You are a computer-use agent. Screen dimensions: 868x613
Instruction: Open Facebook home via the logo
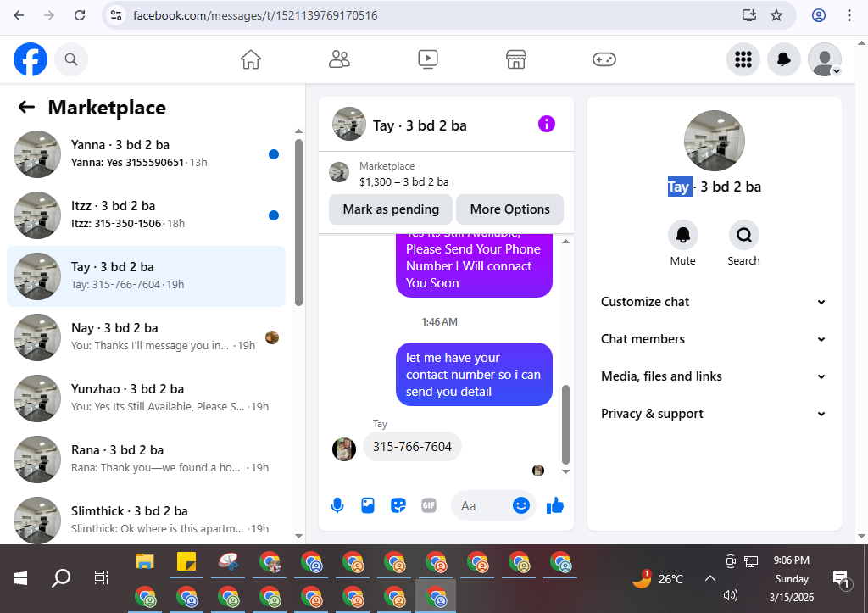click(31, 59)
